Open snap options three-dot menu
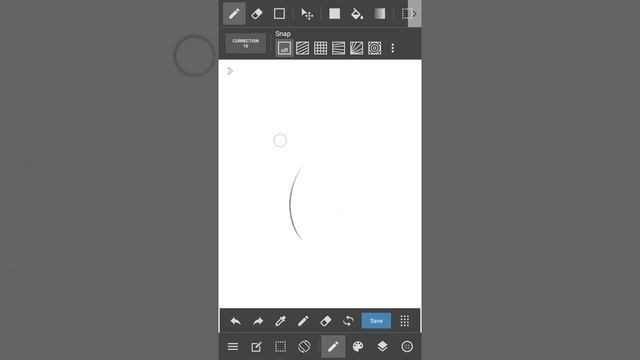This screenshot has width=640, height=360. [x=393, y=48]
